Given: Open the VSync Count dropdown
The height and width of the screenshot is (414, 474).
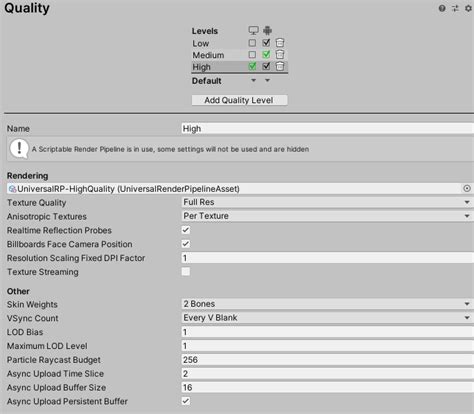Looking at the screenshot, I should pos(327,318).
